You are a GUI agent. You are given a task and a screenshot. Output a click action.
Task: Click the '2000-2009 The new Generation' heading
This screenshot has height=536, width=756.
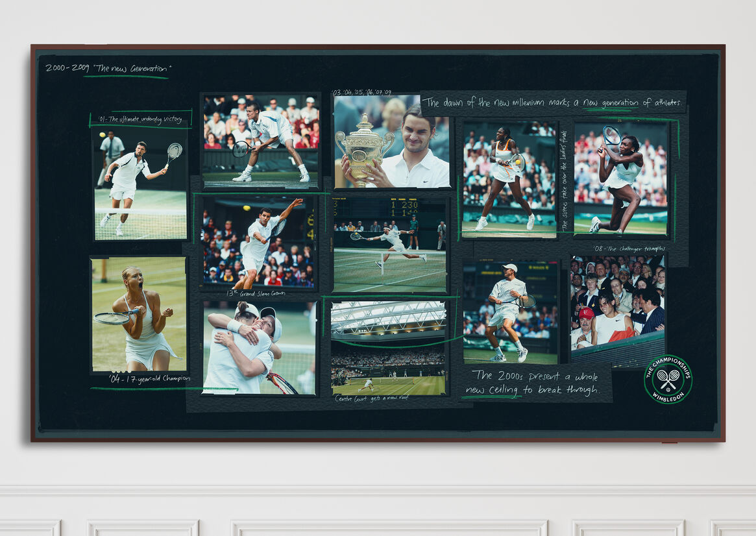108,67
